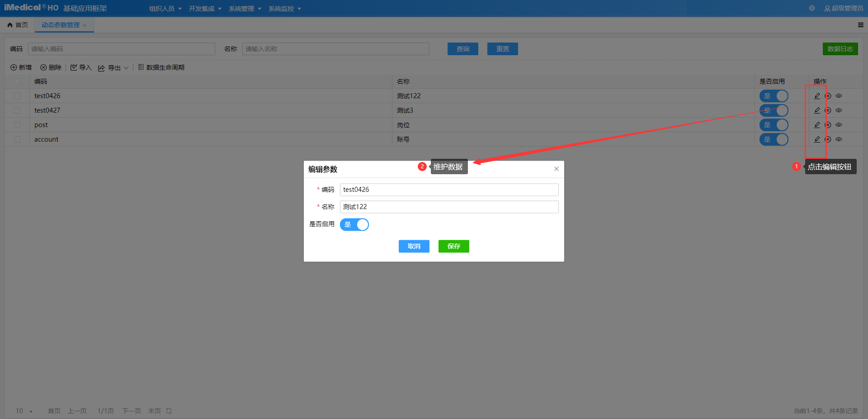The height and width of the screenshot is (419, 868).
Task: Check the checkbox for test0427 row
Action: [17, 110]
